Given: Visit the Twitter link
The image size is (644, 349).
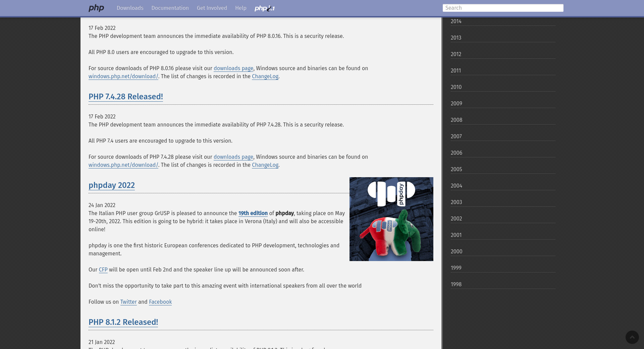Looking at the screenshot, I should pos(128,302).
